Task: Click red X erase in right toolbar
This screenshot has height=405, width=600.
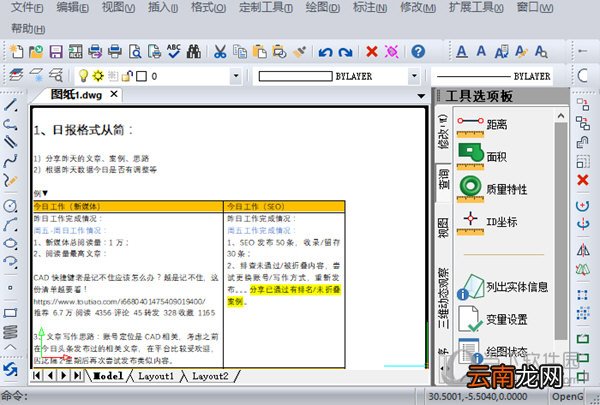Action: 582,180
